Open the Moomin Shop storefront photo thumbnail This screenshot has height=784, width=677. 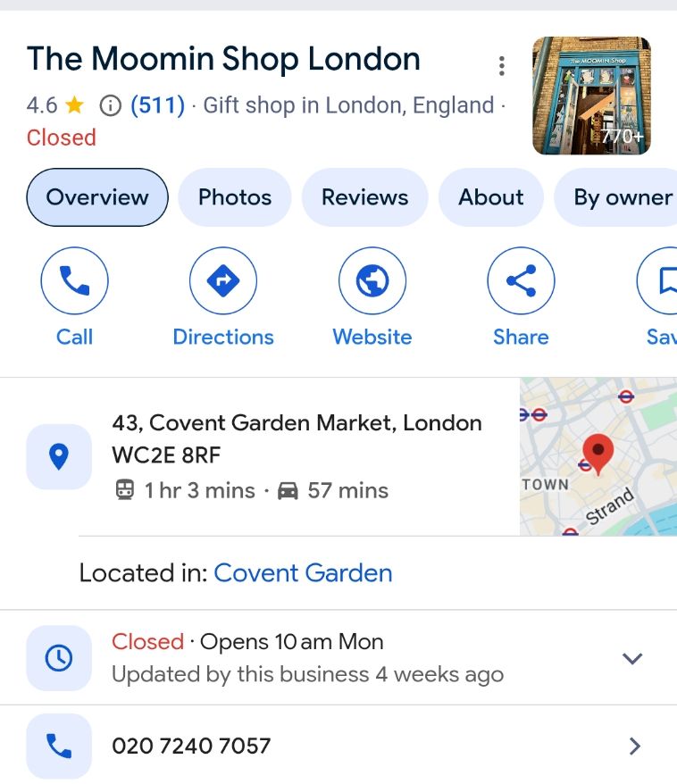[591, 96]
